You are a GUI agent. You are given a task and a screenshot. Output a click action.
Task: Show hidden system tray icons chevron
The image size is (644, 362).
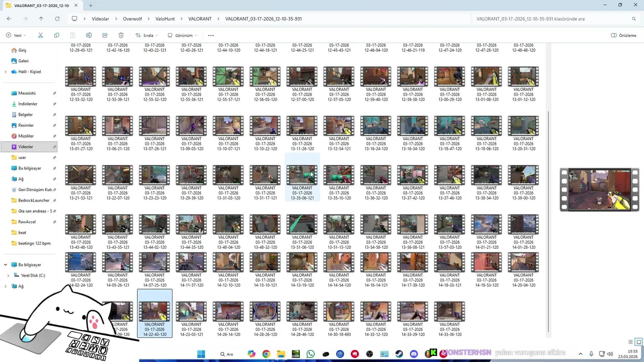[x=580, y=354]
